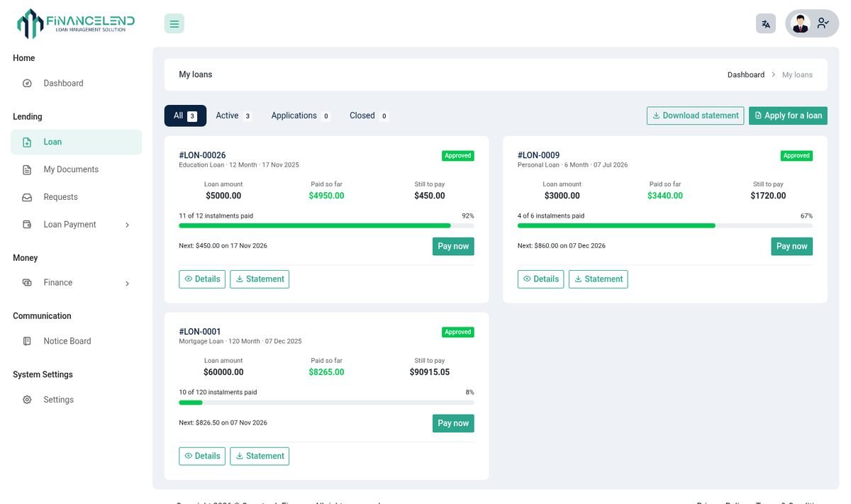Click the Dashboard gauge icon in sidebar

click(27, 83)
